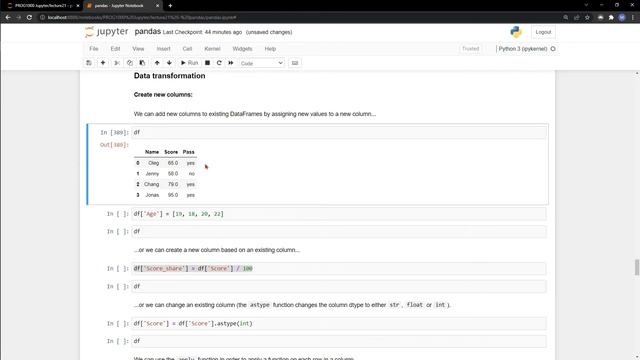Click the 'Name' column header in output

152,152
